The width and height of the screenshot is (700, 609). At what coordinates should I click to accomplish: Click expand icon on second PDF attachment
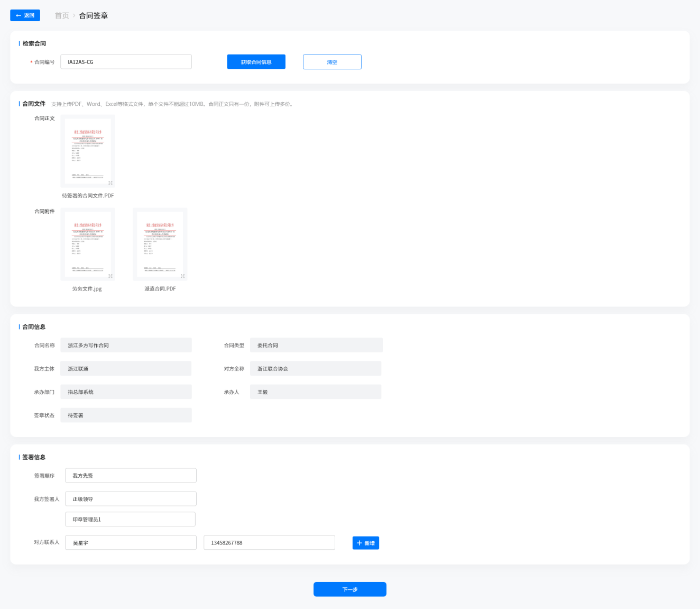182,275
